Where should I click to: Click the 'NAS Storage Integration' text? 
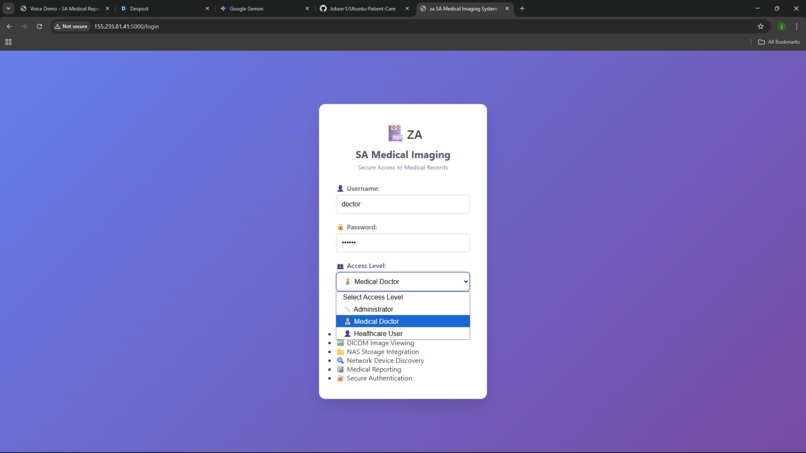tap(382, 352)
